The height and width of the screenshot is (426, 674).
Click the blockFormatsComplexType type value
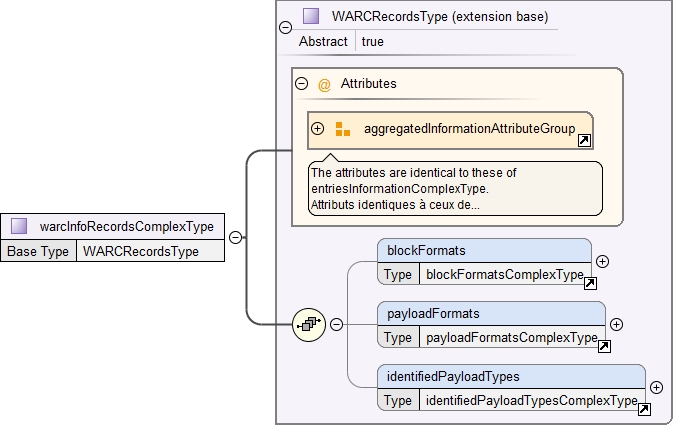(505, 274)
